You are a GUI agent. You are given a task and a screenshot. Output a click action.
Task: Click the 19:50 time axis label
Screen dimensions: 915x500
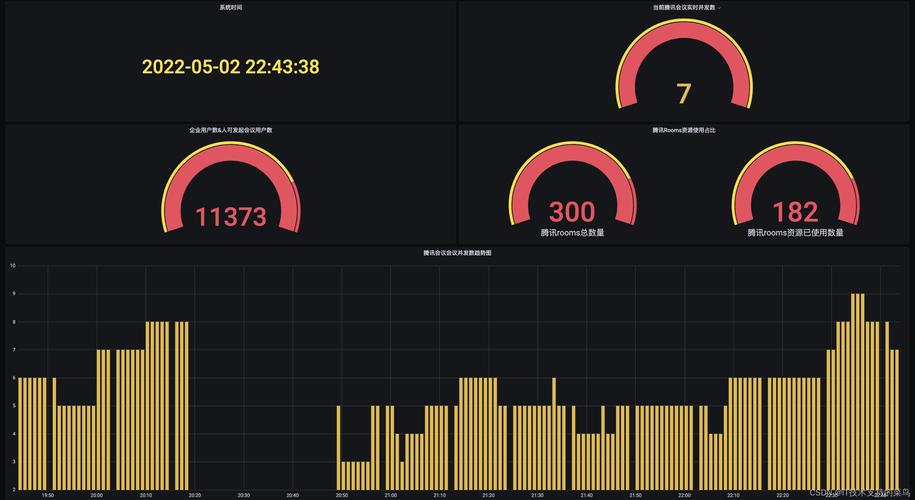pyautogui.click(x=48, y=494)
